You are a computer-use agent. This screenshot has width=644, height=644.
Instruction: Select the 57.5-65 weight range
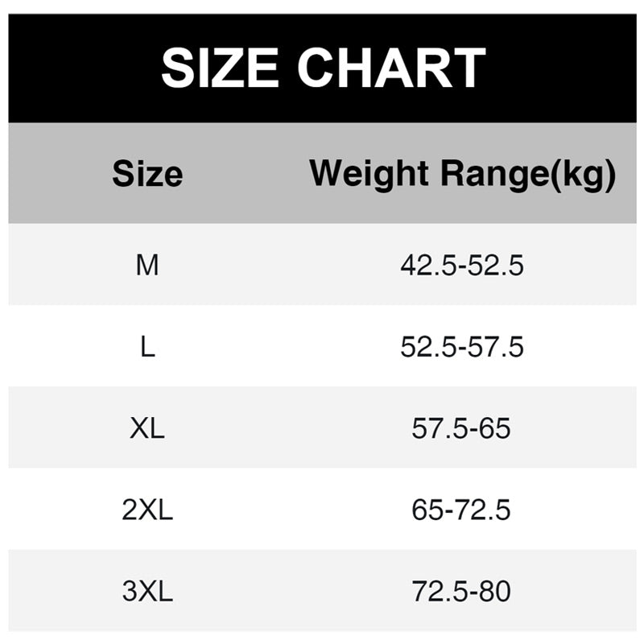[461, 428]
